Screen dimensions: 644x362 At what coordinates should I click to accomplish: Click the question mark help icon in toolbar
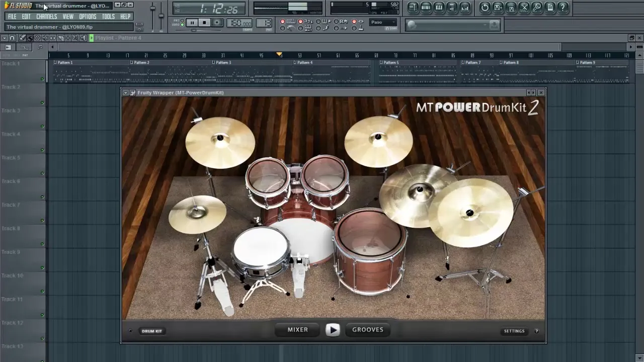point(563,8)
